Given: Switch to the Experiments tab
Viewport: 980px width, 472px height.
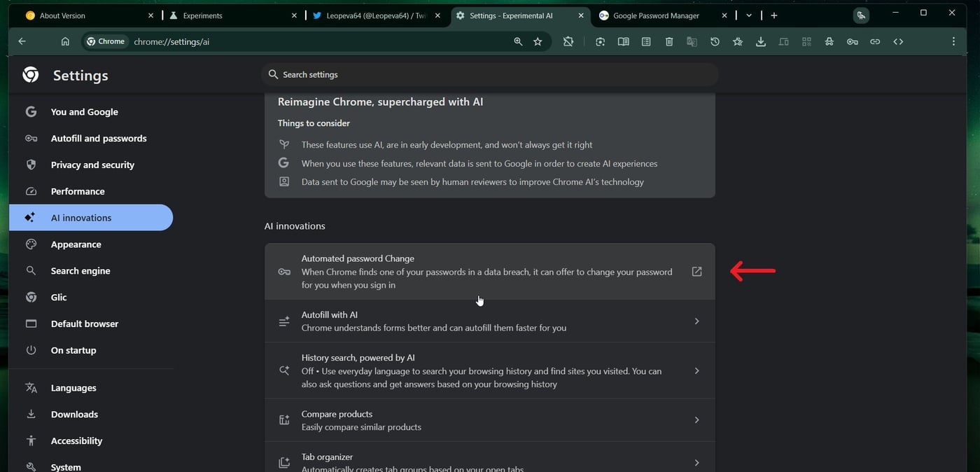Looking at the screenshot, I should pyautogui.click(x=203, y=15).
